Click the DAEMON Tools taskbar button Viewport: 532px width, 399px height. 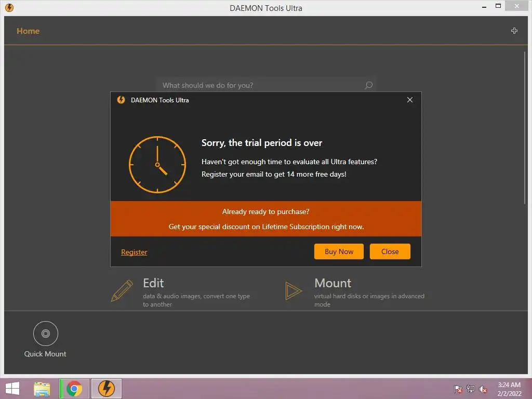[107, 389]
